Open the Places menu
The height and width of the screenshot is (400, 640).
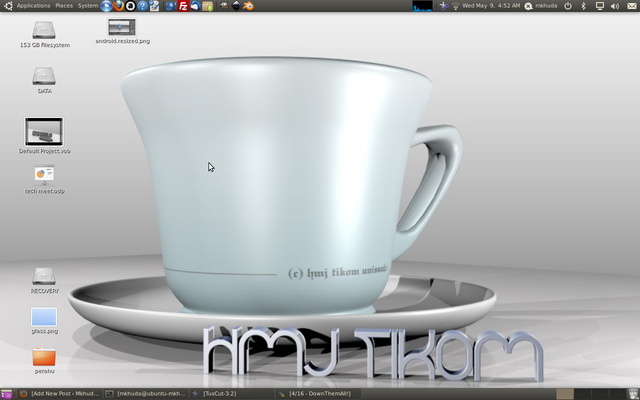pyautogui.click(x=64, y=6)
